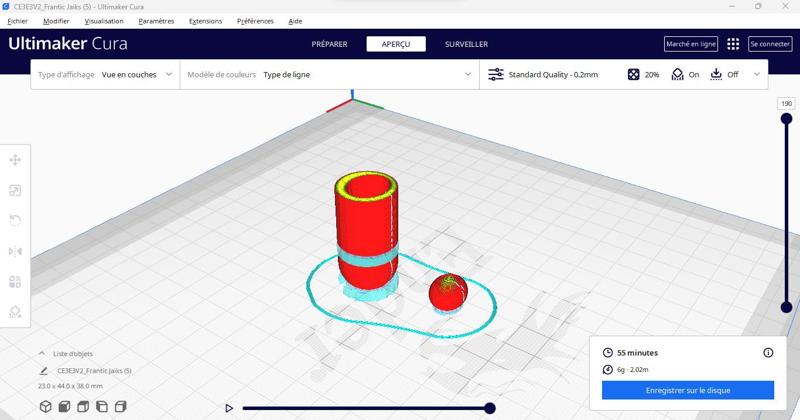The image size is (800, 420).
Task: Click the filament spool icon beside 6g
Action: [x=607, y=369]
